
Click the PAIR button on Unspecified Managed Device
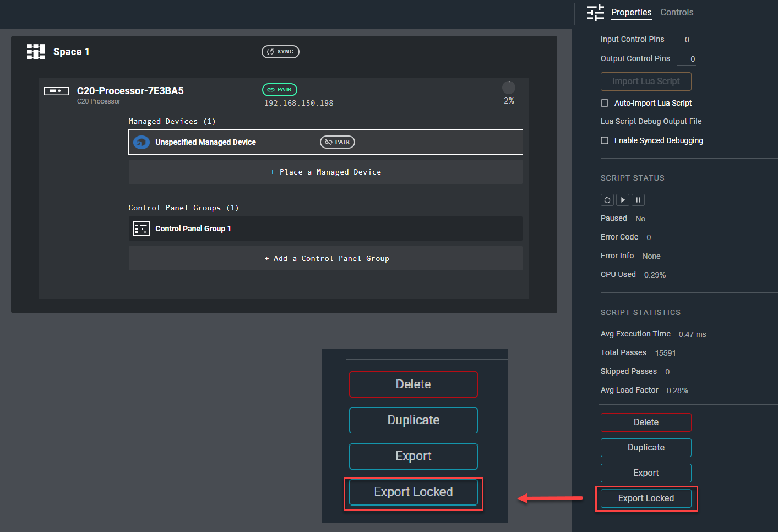point(338,142)
